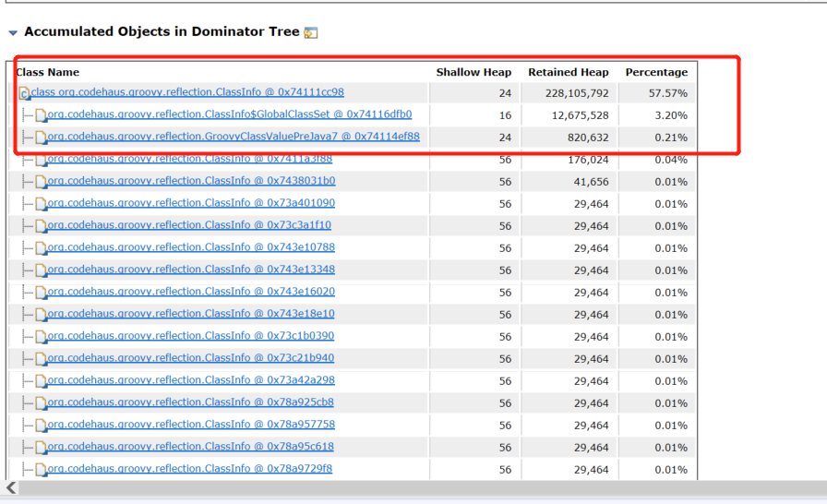Click the object icon of ClassInfo @ 0x743e16020
Image resolution: width=827 pixels, height=504 pixels.
tap(41, 294)
